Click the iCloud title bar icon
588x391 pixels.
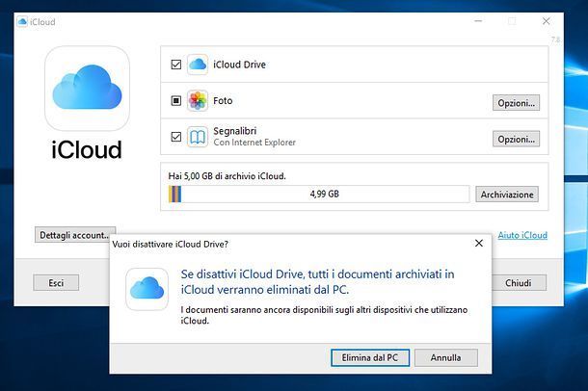(22, 22)
